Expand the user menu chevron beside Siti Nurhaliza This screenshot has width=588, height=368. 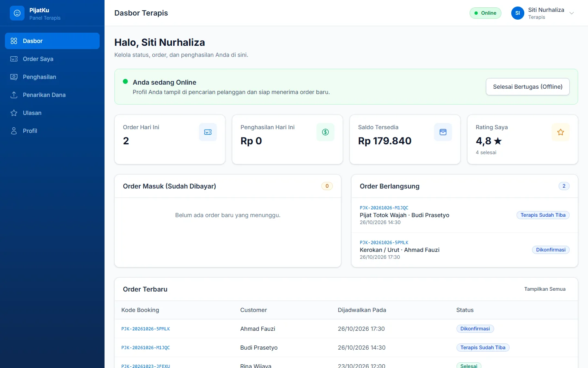point(572,13)
